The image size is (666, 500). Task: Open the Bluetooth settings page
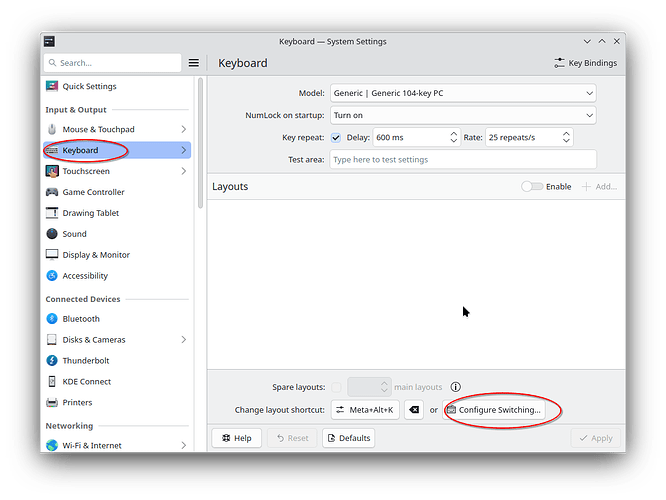click(117, 319)
